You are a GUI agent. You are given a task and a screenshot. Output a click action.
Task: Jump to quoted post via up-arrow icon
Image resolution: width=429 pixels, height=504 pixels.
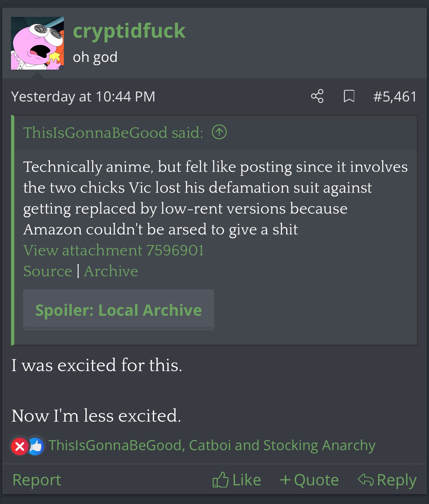(219, 132)
